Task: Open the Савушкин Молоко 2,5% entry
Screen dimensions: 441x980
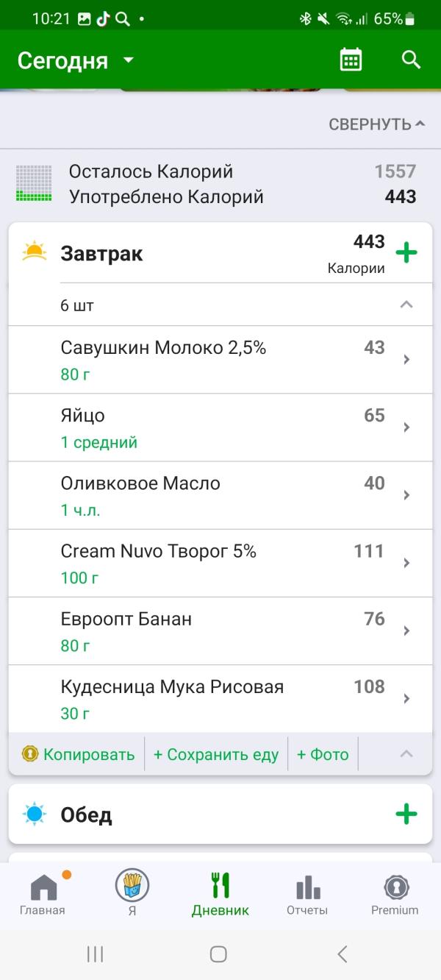Action: (x=220, y=360)
